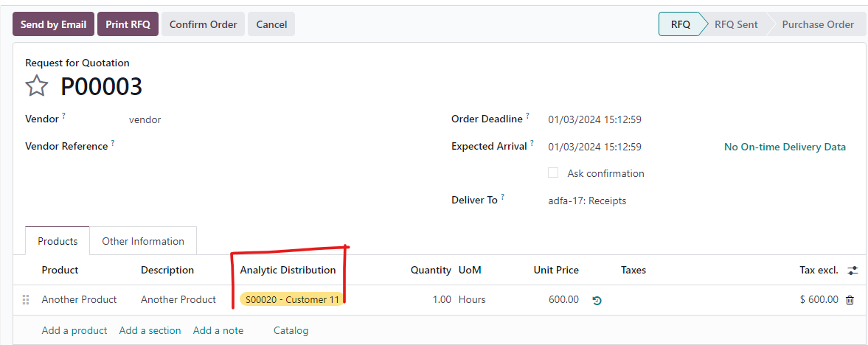Enable the Ask confirmation checkbox

553,172
